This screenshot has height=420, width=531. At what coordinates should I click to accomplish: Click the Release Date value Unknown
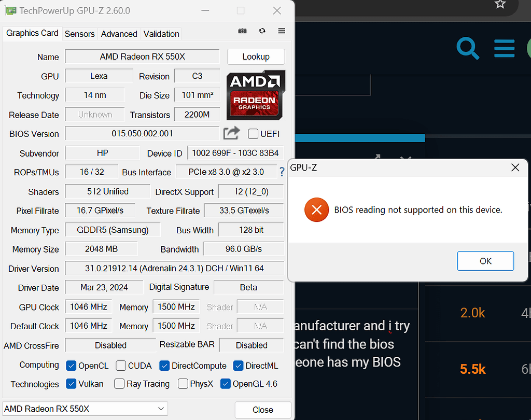click(95, 115)
